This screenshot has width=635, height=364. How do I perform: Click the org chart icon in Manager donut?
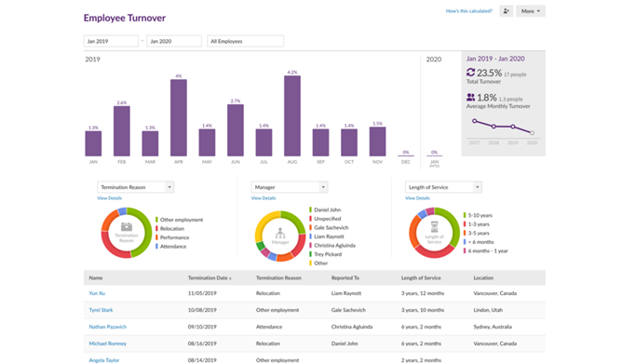tap(280, 234)
